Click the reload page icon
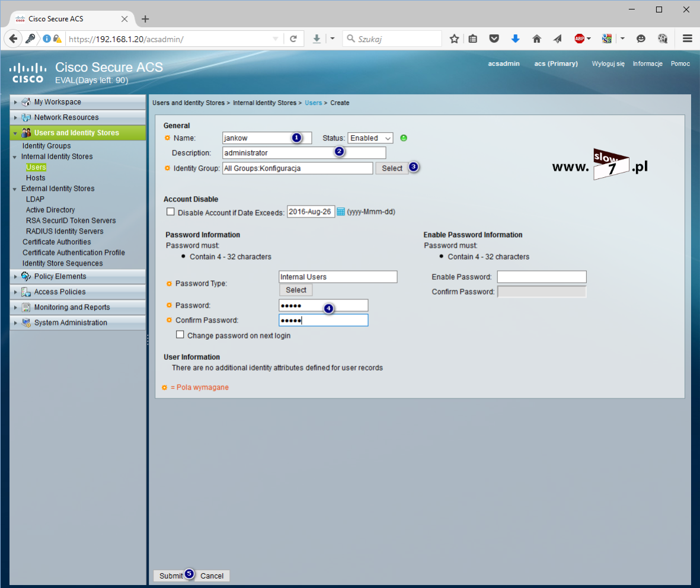 point(293,39)
